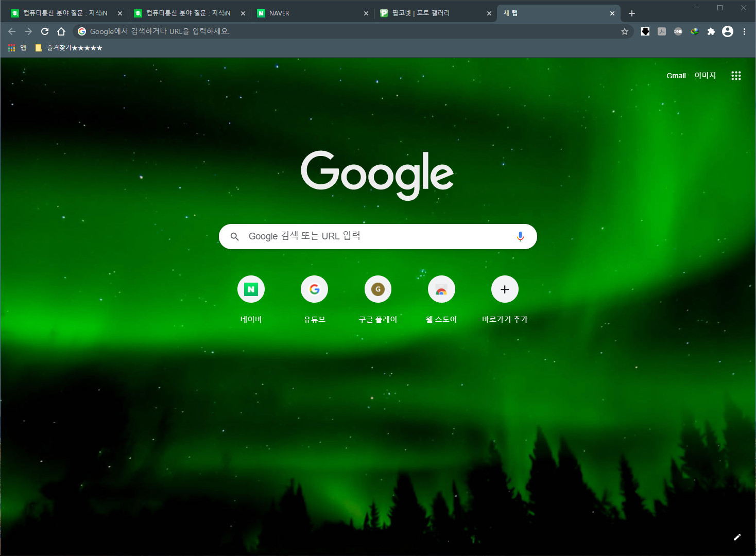Focus the address bar URL field

(x=353, y=31)
